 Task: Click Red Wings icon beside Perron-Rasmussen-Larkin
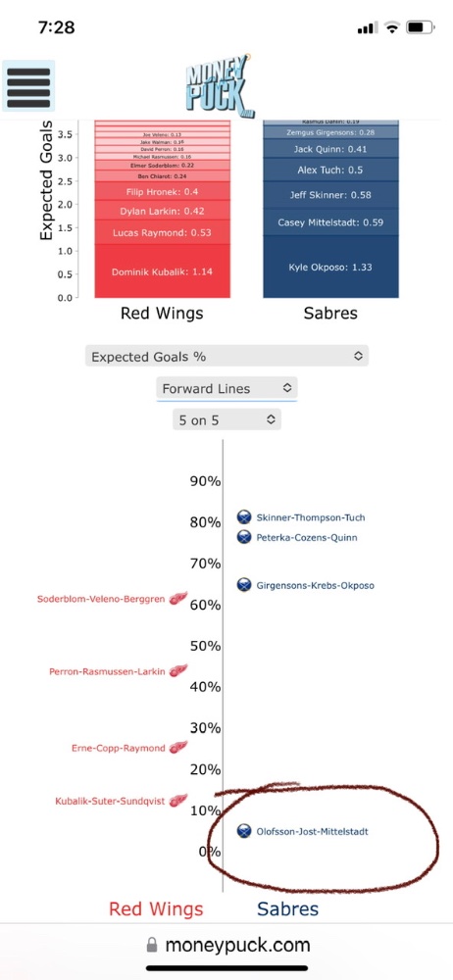(x=179, y=671)
